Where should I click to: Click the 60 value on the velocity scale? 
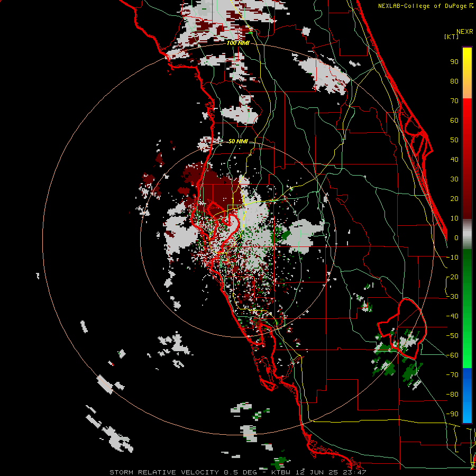click(x=454, y=121)
